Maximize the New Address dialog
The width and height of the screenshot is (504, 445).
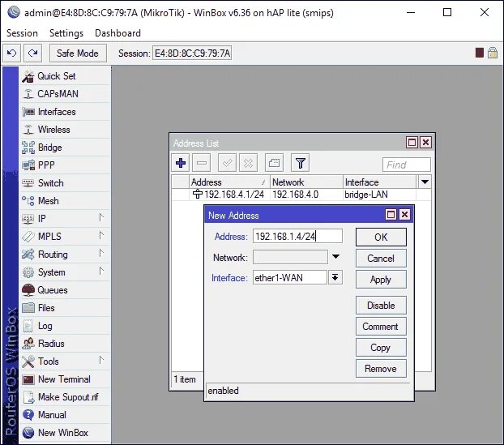(391, 215)
